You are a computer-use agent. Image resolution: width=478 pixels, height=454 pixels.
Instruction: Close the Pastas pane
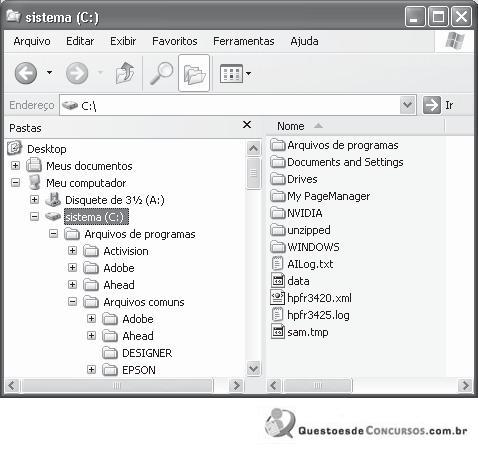tap(247, 125)
